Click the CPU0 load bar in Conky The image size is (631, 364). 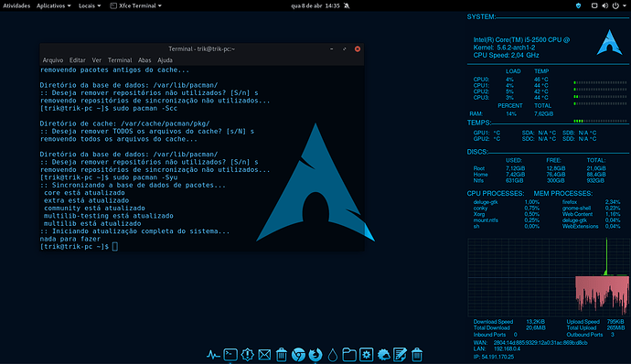pyautogui.click(x=600, y=82)
